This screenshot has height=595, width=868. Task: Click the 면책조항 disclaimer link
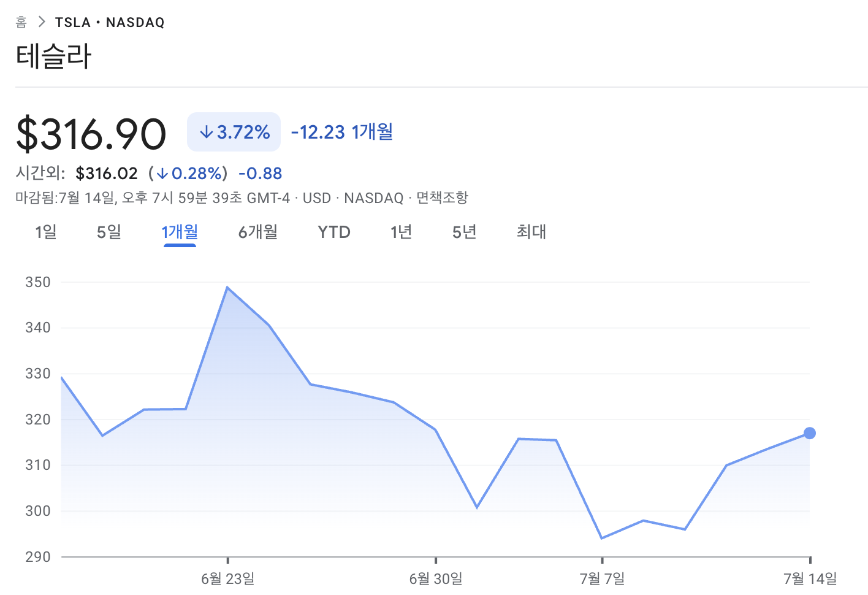coord(442,198)
